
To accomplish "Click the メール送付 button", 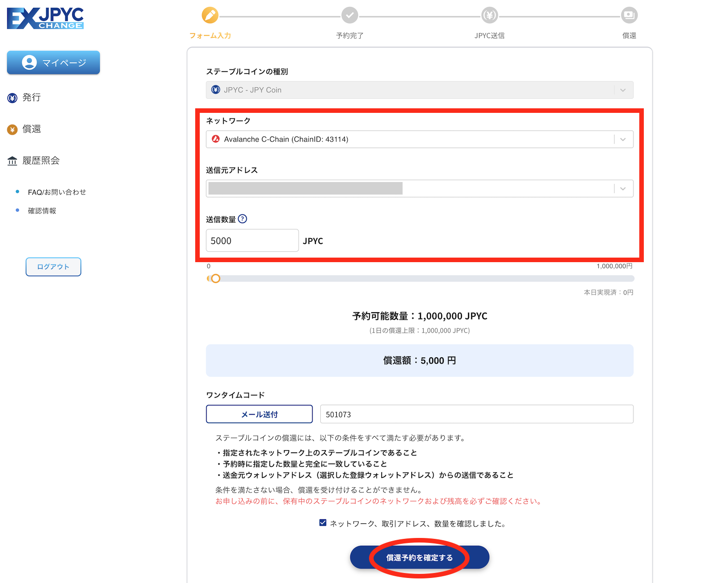I will point(259,414).
